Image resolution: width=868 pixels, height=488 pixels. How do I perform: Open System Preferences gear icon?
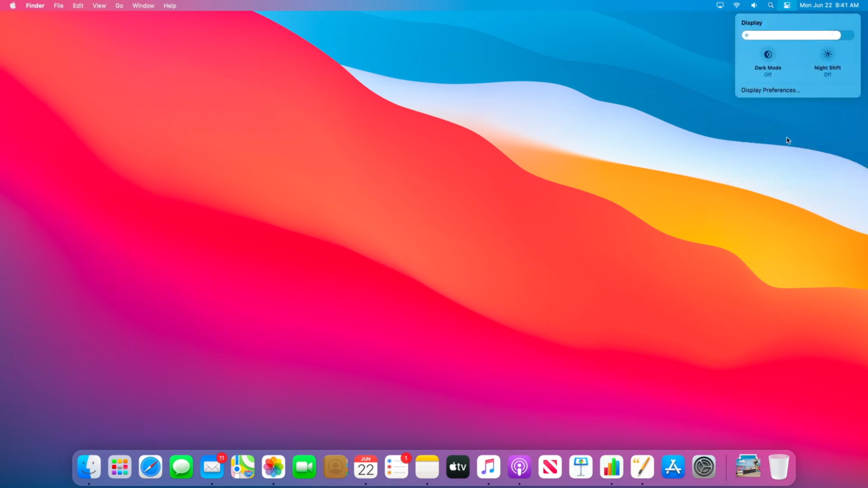[x=703, y=467]
